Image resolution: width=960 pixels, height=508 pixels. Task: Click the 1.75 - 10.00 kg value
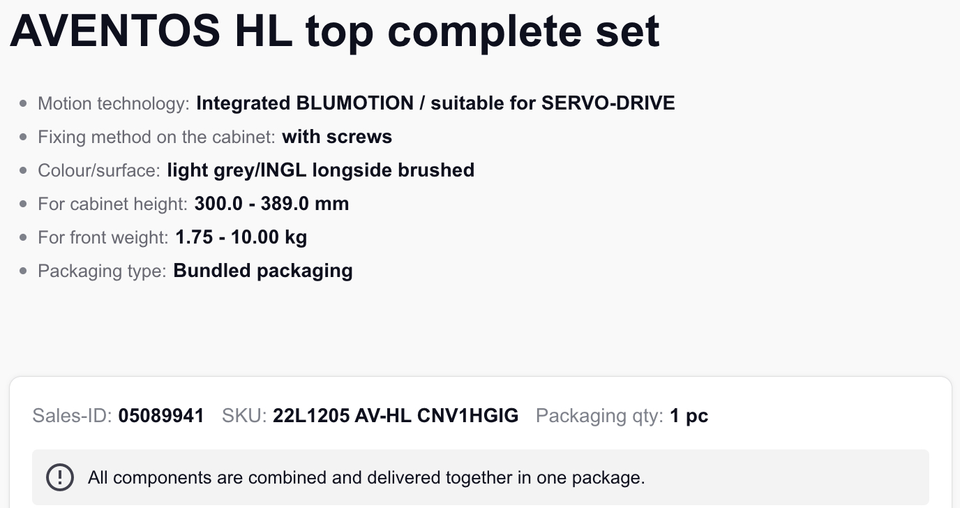pos(240,237)
